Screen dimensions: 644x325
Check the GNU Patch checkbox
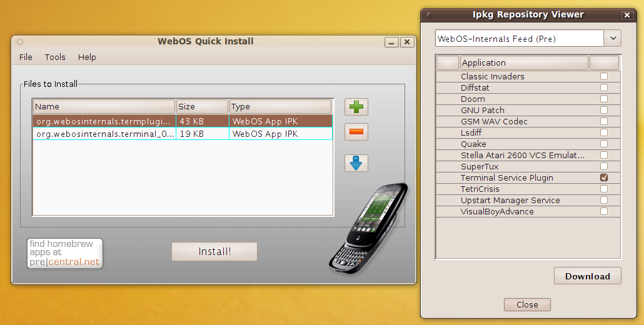[604, 110]
